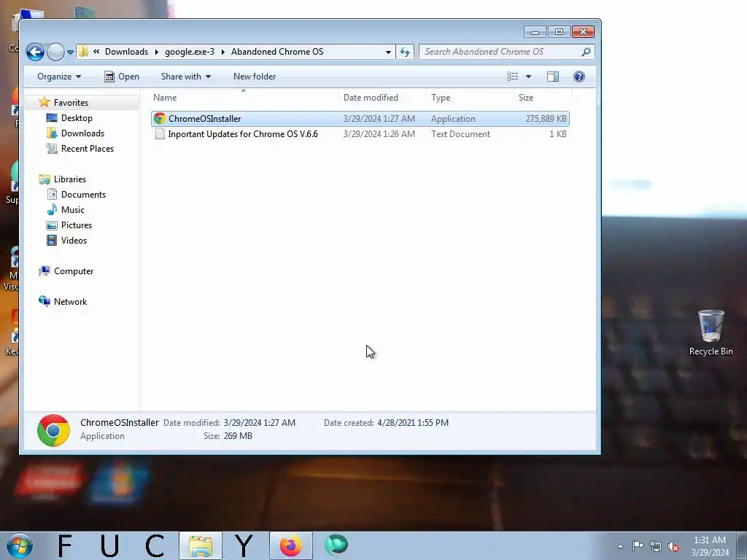Open the Share with menu
Viewport: 747px width, 560px height.
pyautogui.click(x=186, y=76)
